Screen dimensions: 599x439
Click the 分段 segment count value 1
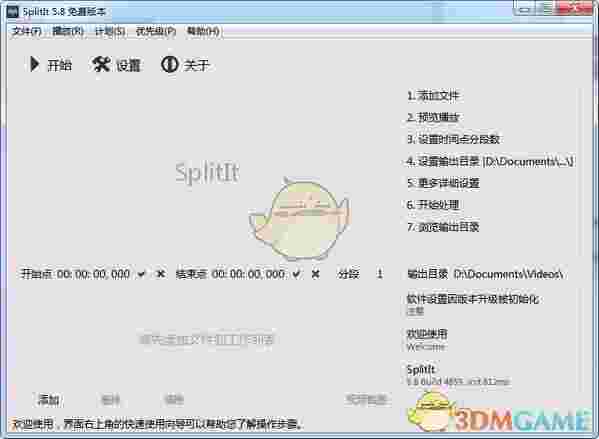pyautogui.click(x=379, y=274)
